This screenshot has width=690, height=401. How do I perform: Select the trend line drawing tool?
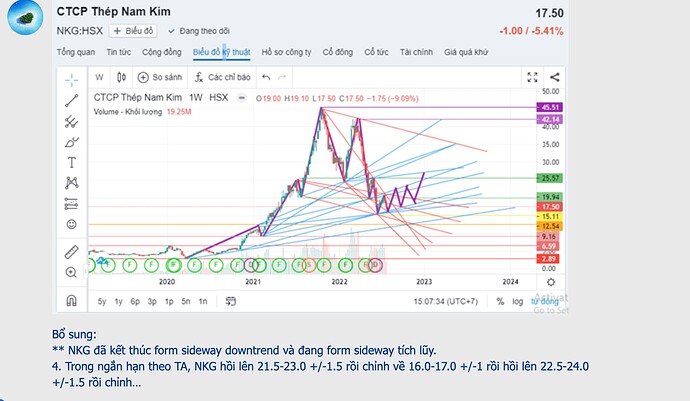click(x=71, y=101)
